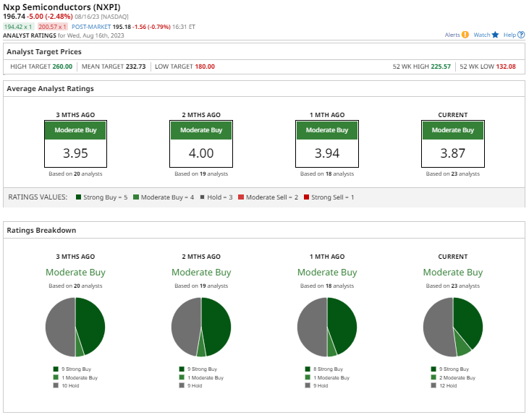Click the green 194.42 bid price box
The height and width of the screenshot is (420, 529).
pos(18,25)
